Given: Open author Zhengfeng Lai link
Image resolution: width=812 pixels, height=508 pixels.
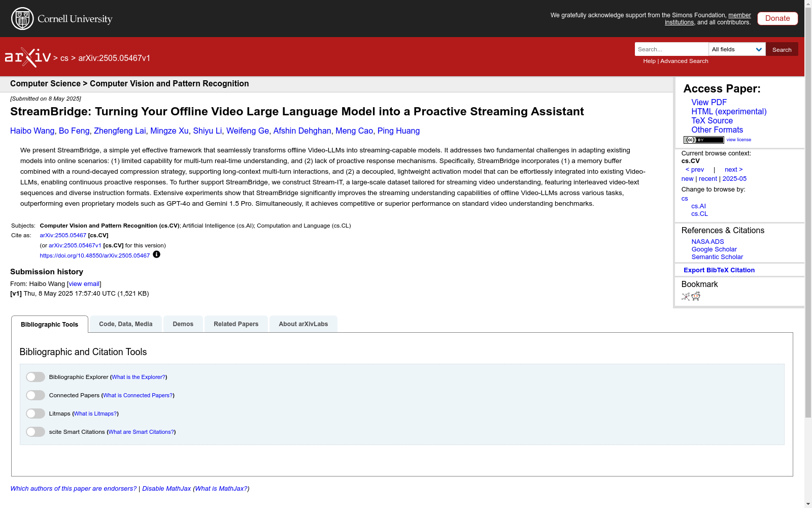Looking at the screenshot, I should pyautogui.click(x=120, y=131).
